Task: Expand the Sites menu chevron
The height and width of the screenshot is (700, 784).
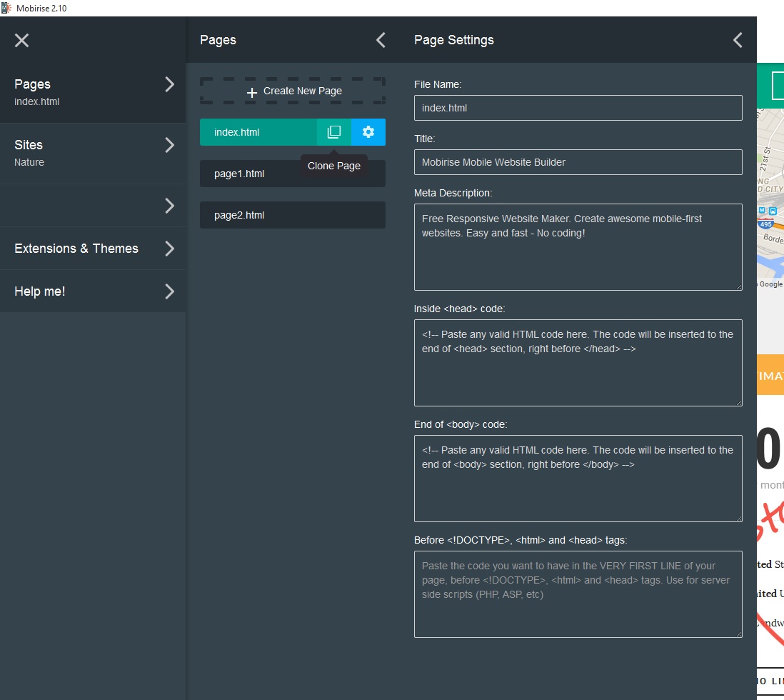Action: (x=169, y=145)
